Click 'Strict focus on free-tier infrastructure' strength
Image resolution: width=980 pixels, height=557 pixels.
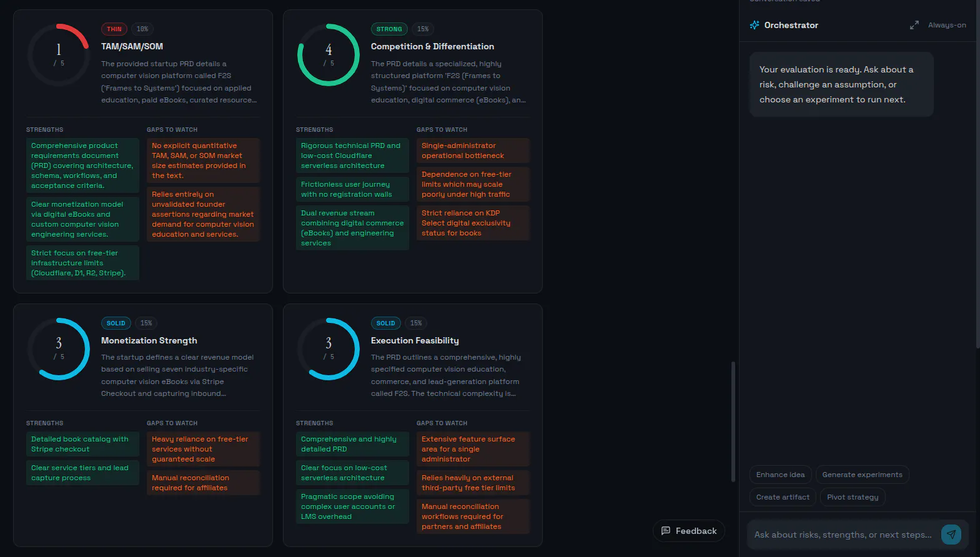pos(82,263)
